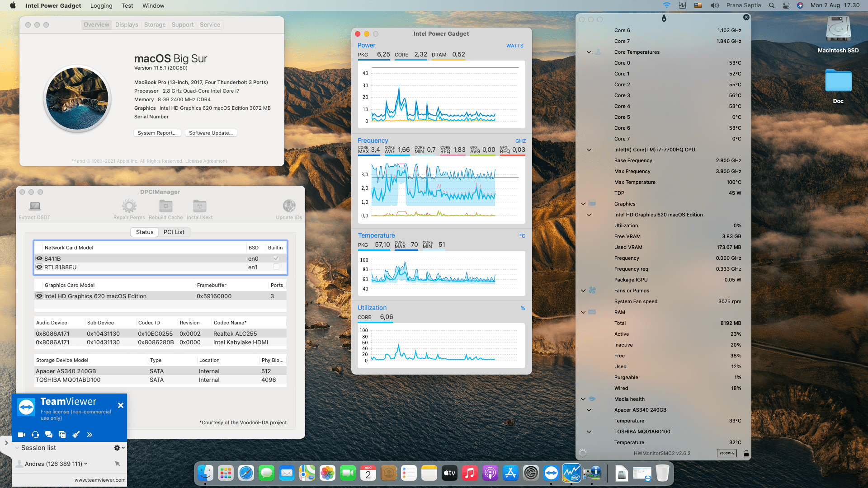
Task: Open TeamViewer chat bubbles icon
Action: click(x=49, y=435)
